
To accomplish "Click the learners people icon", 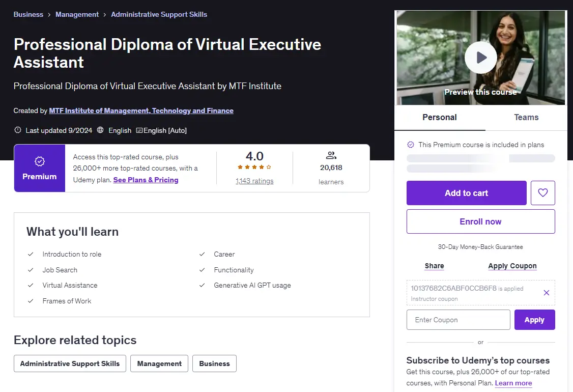I will (331, 155).
